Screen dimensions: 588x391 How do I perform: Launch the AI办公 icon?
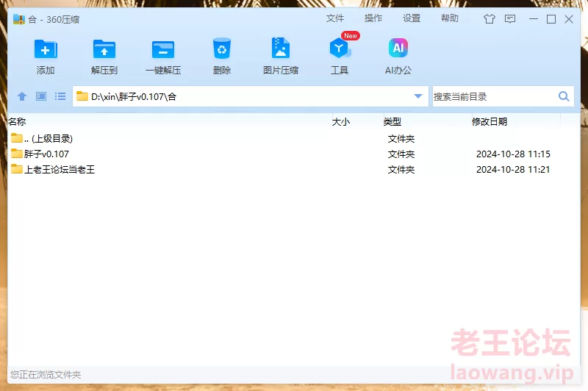tap(398, 48)
